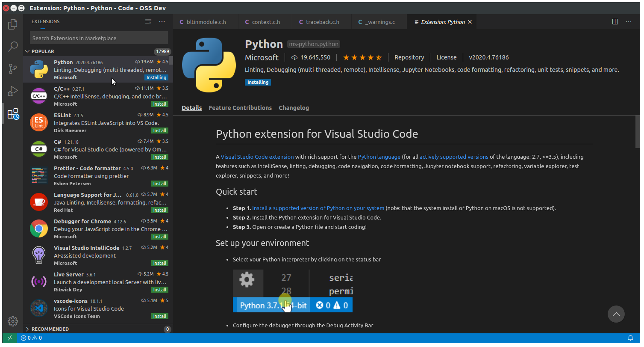This screenshot has height=347, width=644.
Task: Click the scroll-to-top arrow button
Action: pos(616,314)
